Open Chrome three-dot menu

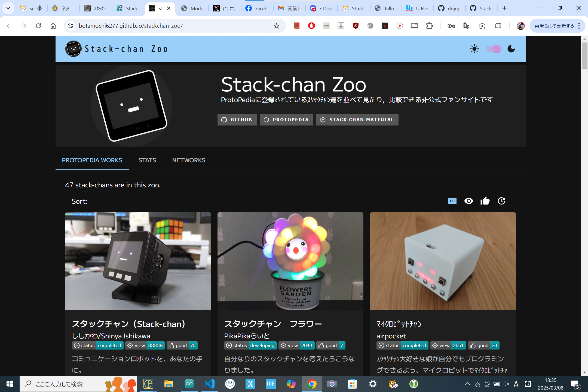[x=579, y=26]
